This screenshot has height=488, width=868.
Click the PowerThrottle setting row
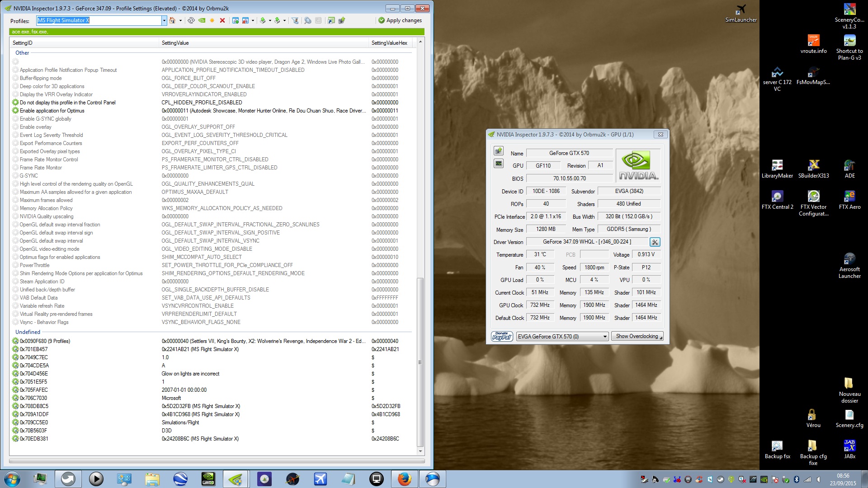(x=212, y=265)
